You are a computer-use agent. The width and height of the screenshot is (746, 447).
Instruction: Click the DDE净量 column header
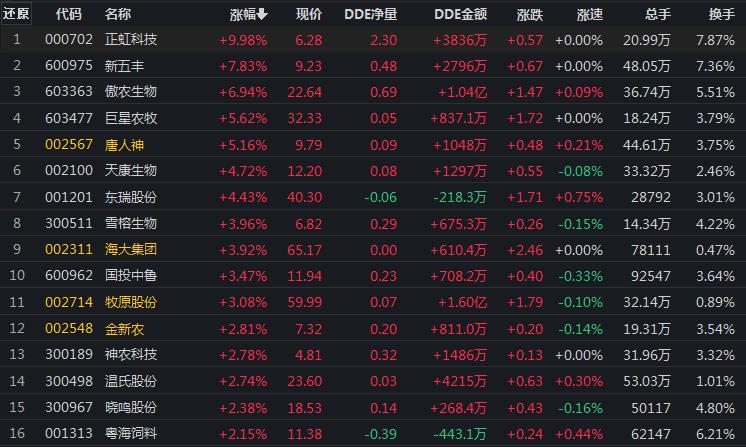[370, 14]
